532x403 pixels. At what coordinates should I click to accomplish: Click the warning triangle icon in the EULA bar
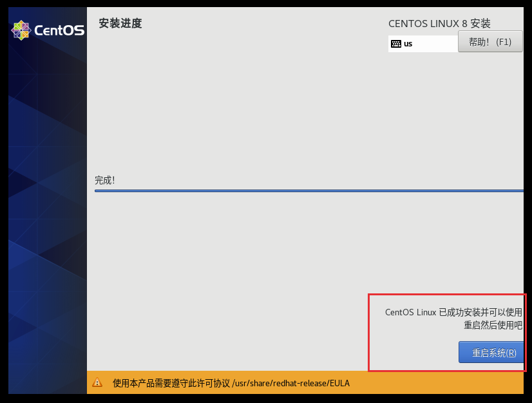[x=97, y=382]
